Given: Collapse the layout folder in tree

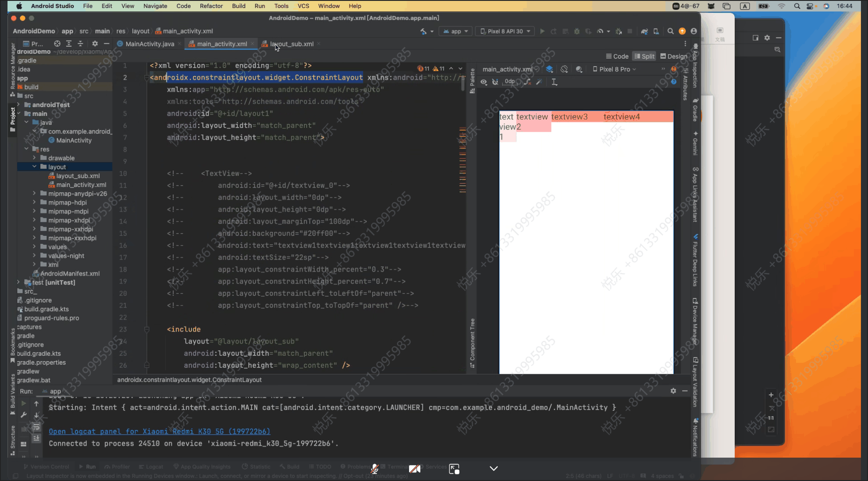Looking at the screenshot, I should pos(34,167).
